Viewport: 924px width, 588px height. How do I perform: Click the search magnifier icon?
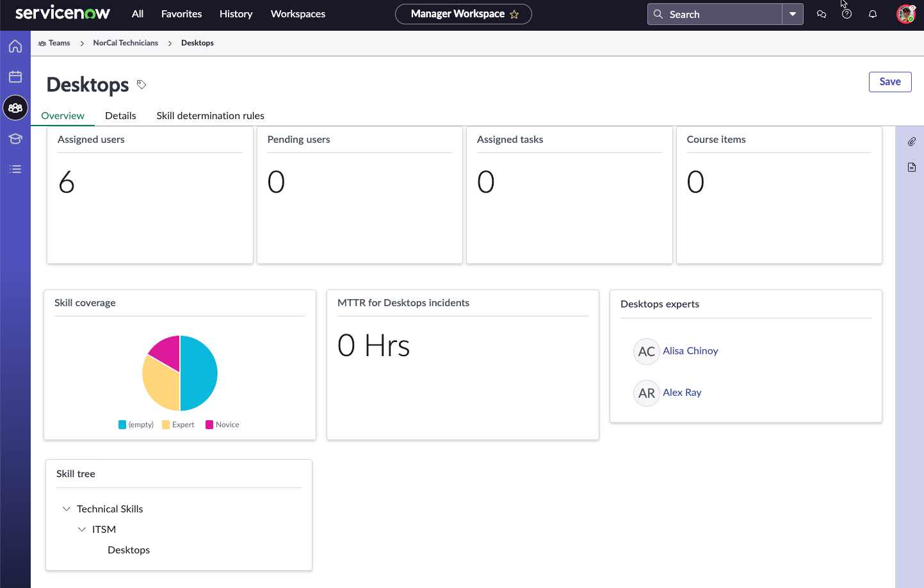[658, 14]
